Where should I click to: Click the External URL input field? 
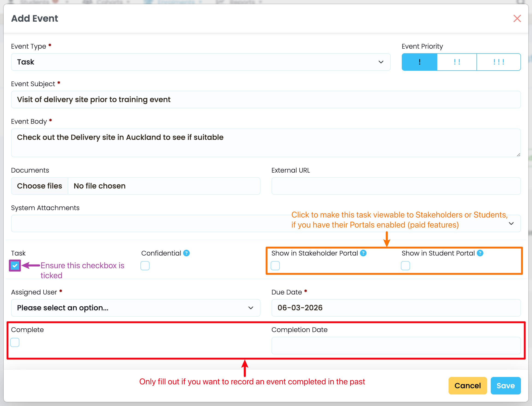[x=396, y=186]
